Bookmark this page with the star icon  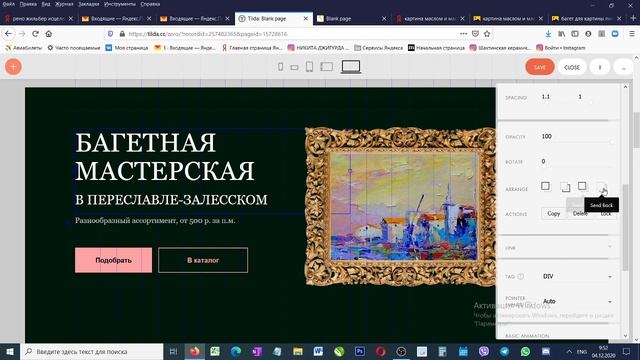tap(487, 34)
